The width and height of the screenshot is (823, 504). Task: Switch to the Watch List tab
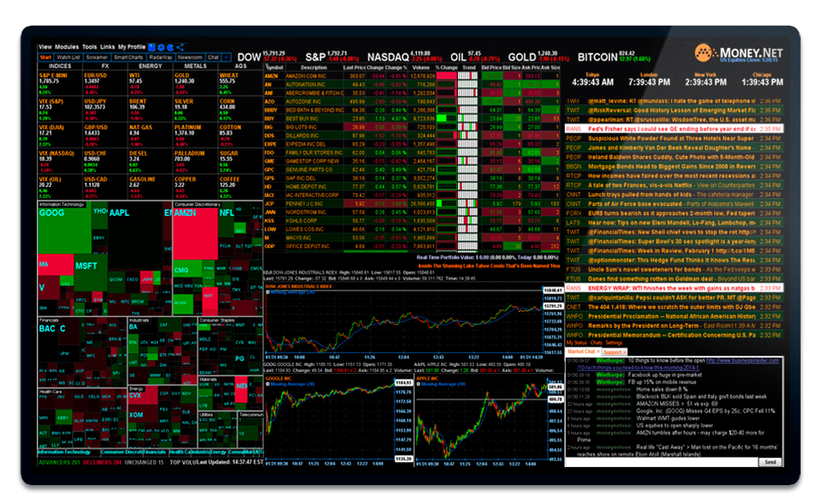click(x=69, y=57)
